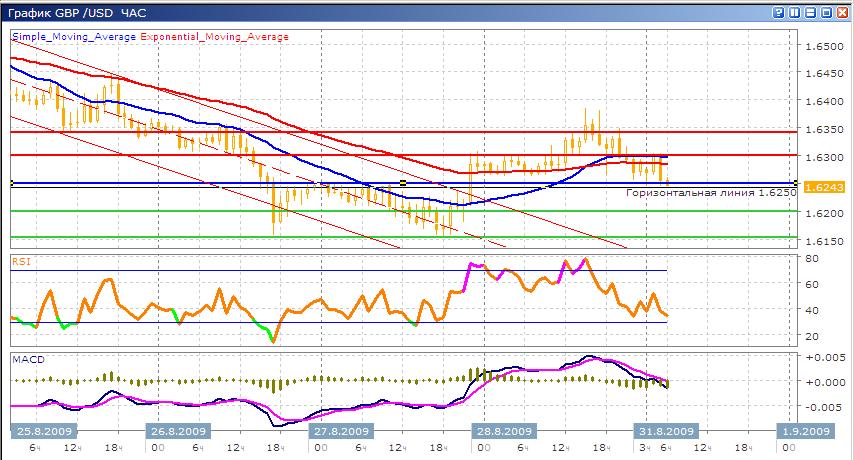The width and height of the screenshot is (854, 460).
Task: Close the GBP/USD chart window
Action: click(842, 13)
